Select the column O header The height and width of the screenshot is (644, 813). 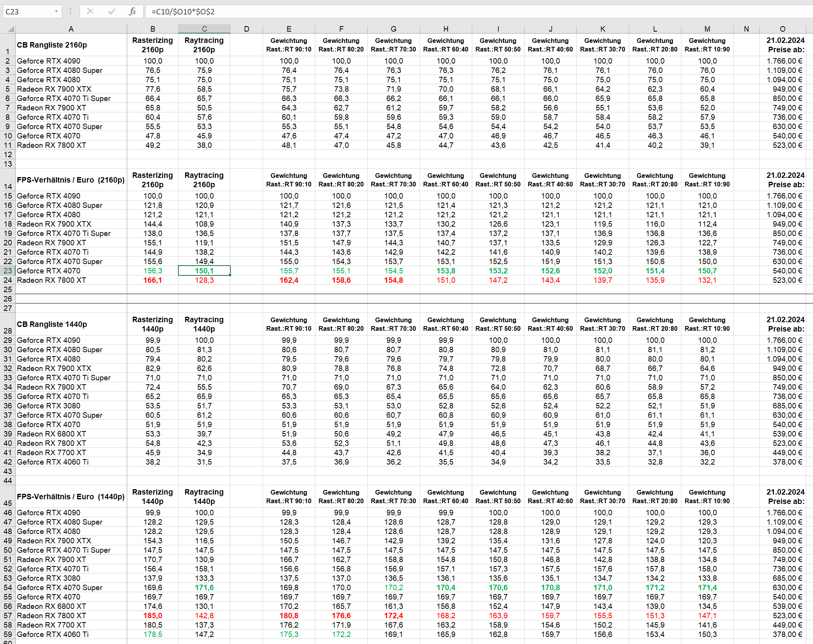pyautogui.click(x=782, y=29)
